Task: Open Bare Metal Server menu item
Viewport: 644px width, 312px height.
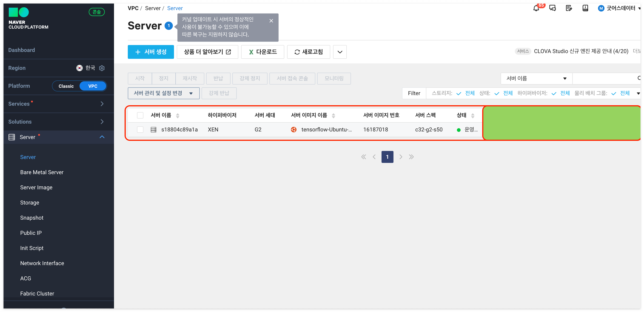Action: coord(42,172)
